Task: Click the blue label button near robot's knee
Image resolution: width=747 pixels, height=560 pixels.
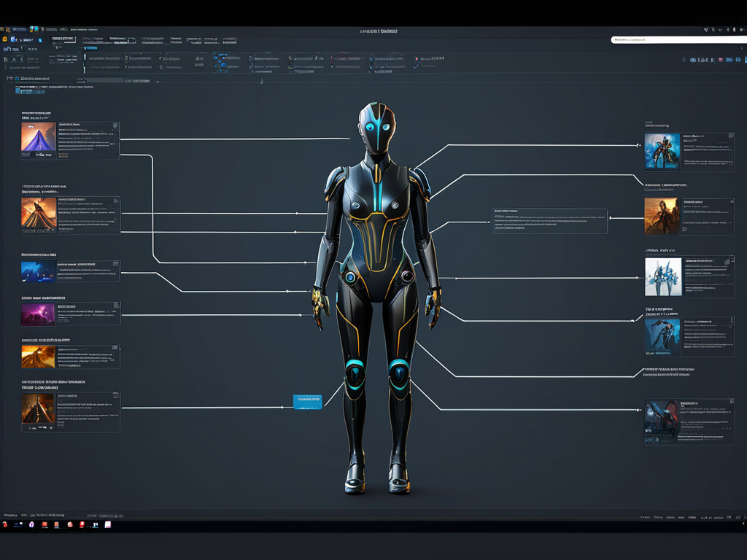Action: click(307, 401)
